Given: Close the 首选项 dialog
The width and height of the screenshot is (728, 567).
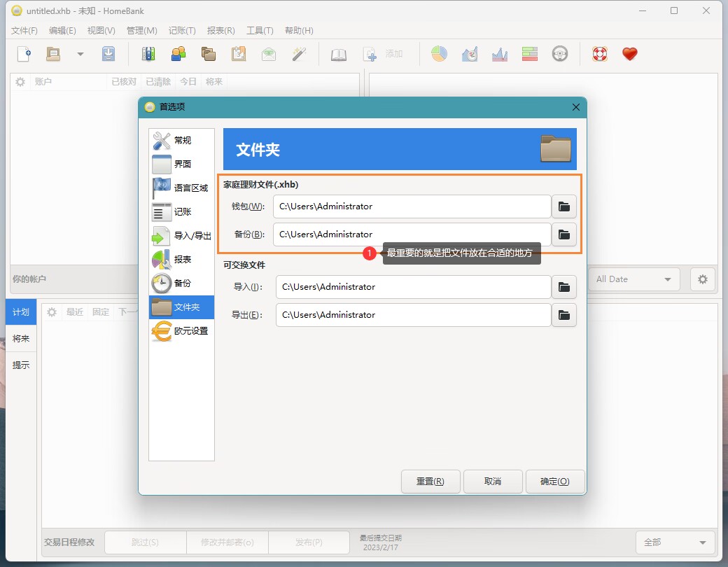Looking at the screenshot, I should tap(575, 107).
